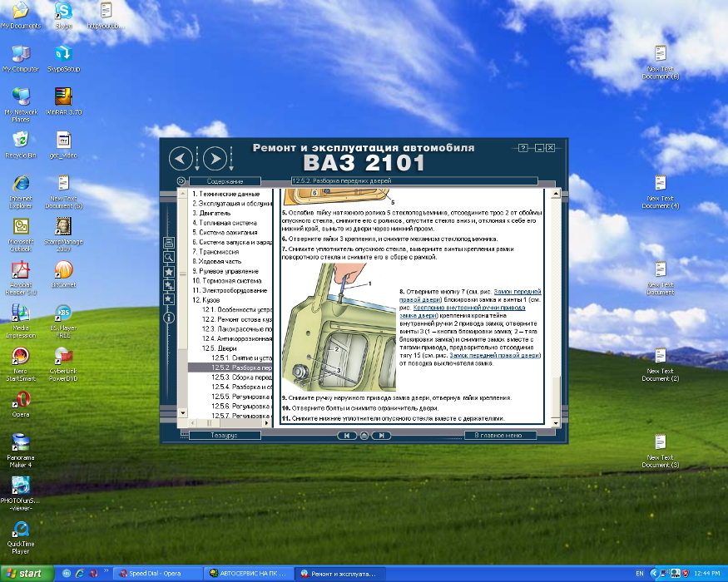Viewport: 728px width, 582px height.
Task: Select the Acrobat Reader 5.0 desktop icon
Action: pos(21,278)
